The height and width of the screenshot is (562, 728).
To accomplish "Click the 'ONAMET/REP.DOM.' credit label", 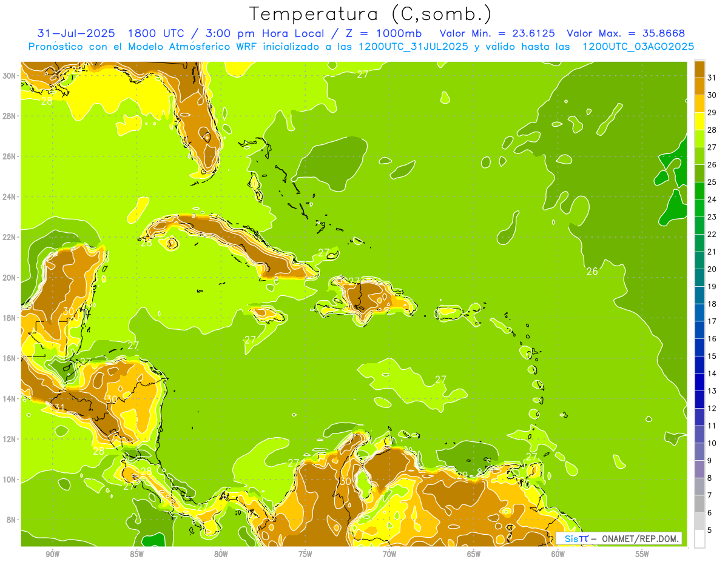I will tap(641, 538).
